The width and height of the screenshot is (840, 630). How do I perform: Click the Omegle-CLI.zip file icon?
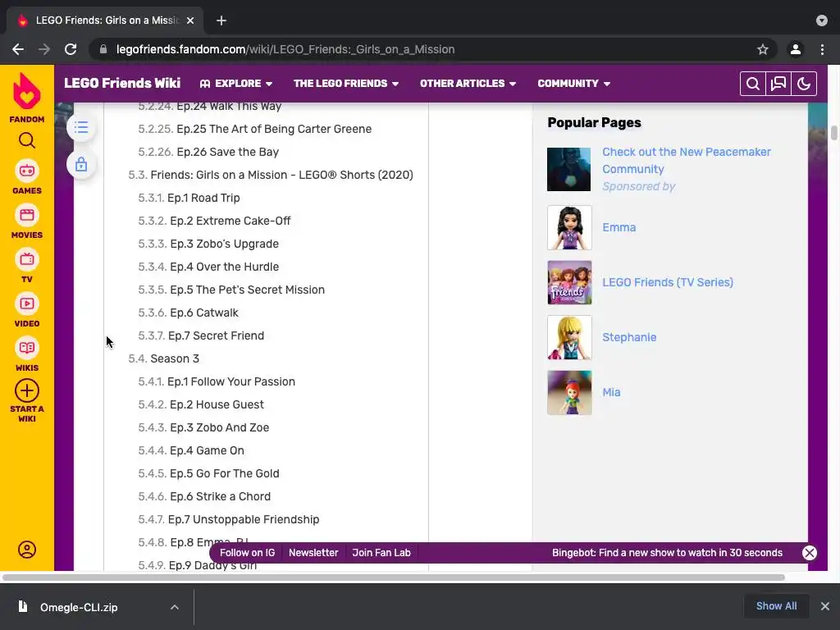click(x=22, y=606)
